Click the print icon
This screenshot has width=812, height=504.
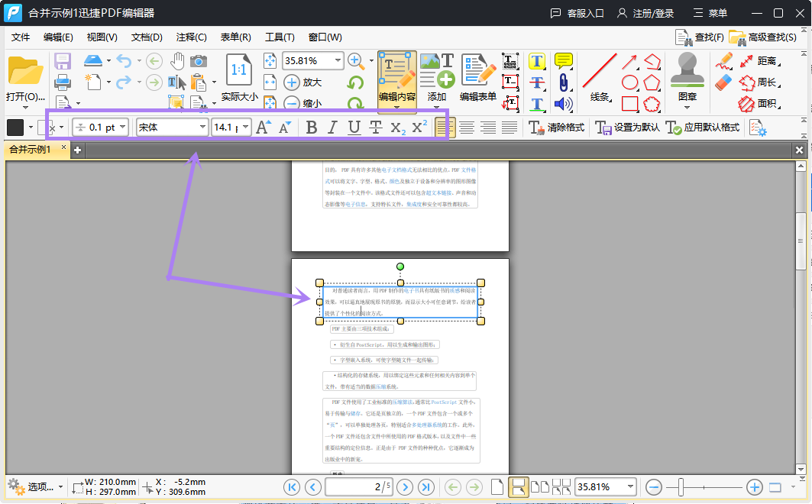pos(63,82)
